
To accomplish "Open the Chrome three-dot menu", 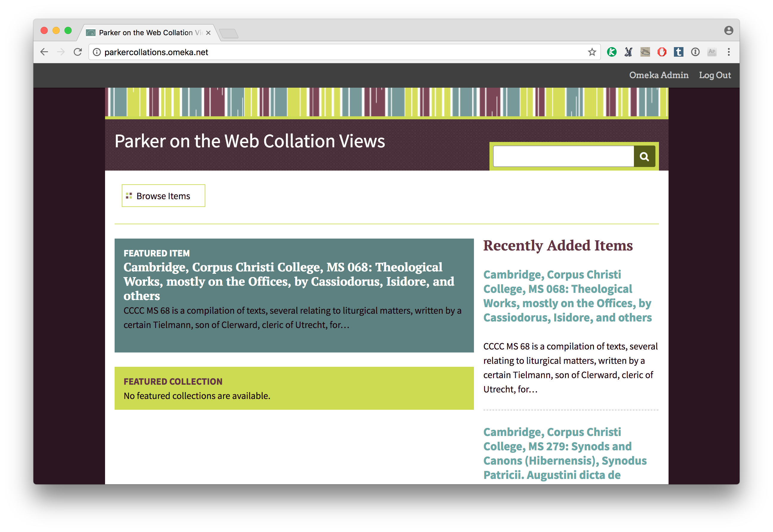I will [729, 52].
